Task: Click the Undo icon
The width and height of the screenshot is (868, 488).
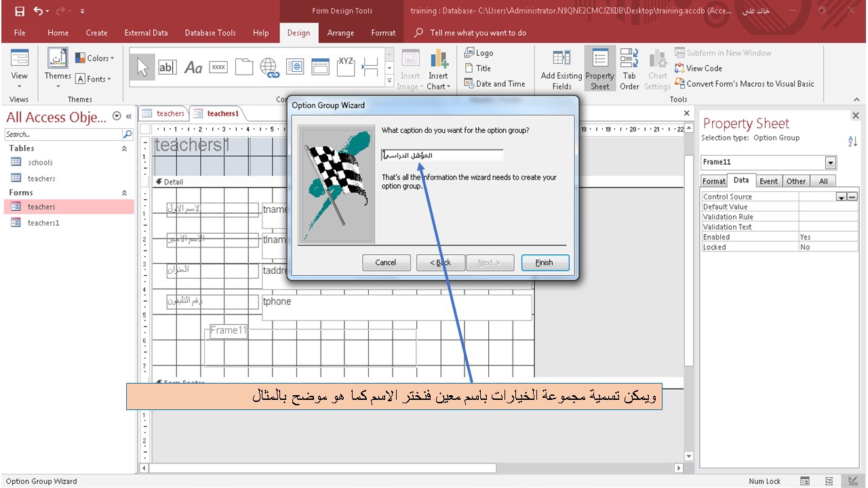Action: (39, 11)
